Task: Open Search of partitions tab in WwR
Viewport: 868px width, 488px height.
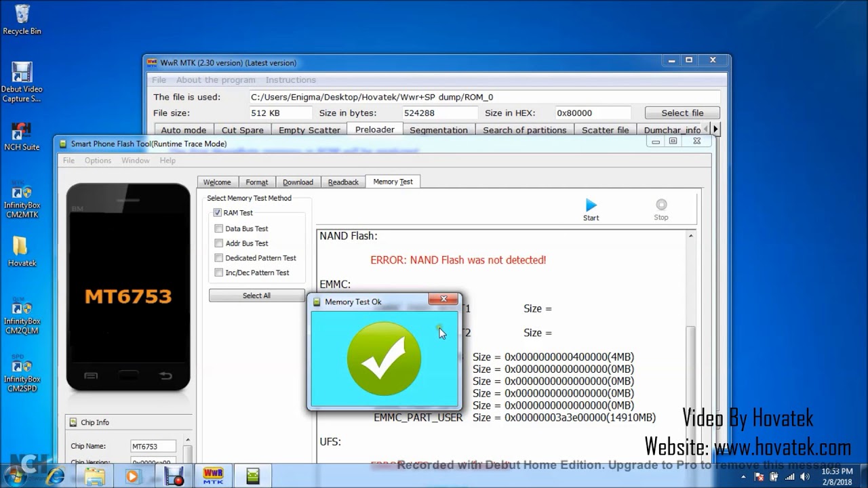Action: click(525, 130)
